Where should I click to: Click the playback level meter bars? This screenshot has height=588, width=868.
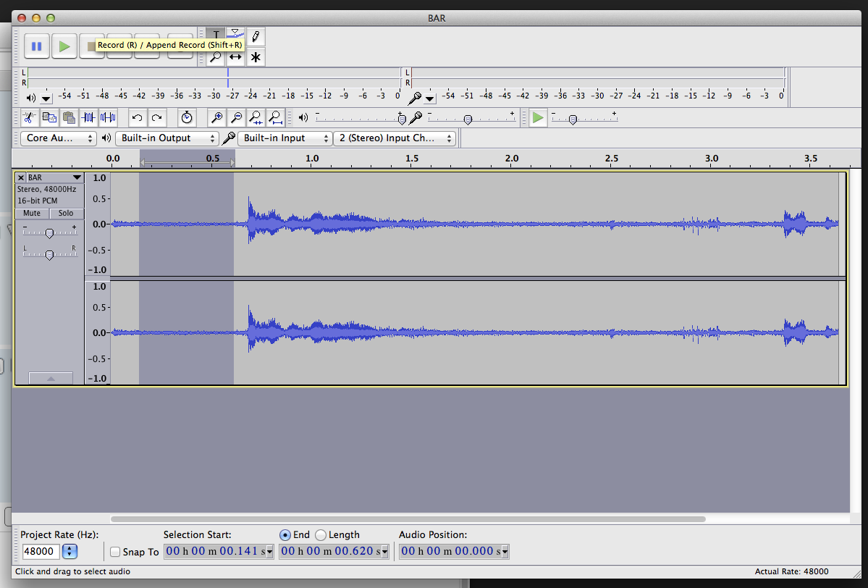213,77
